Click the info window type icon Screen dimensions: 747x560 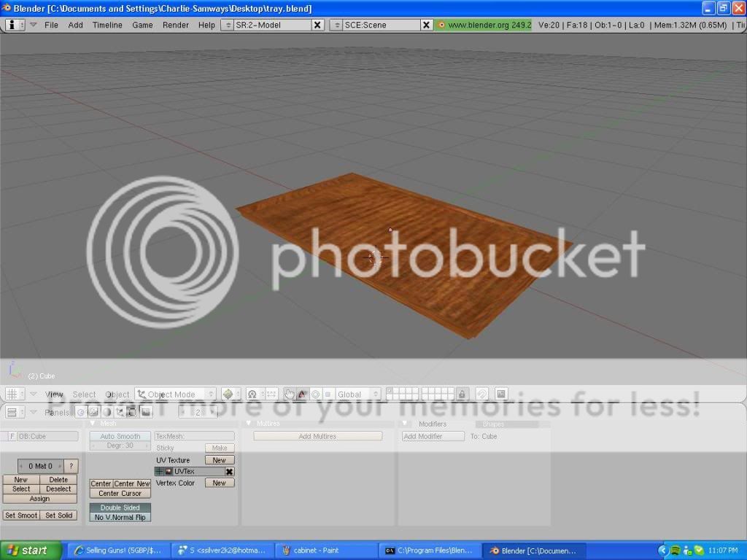pyautogui.click(x=15, y=25)
